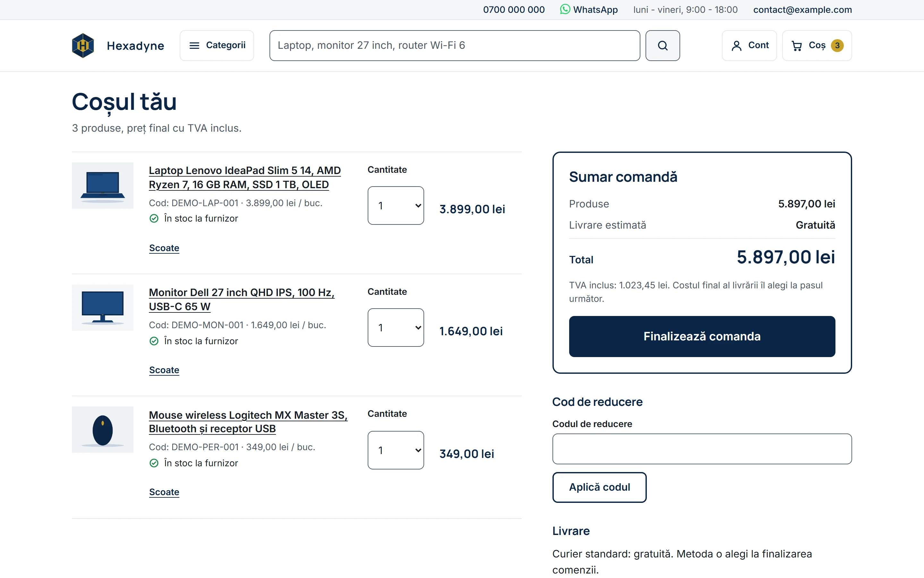Screen dimensions: 924x578
Task: Click the Sumar comandă heading
Action: (623, 177)
